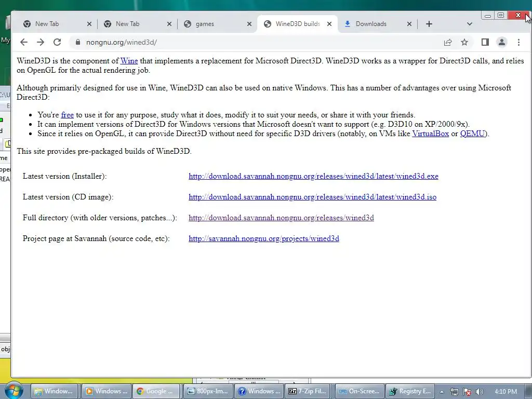Close the first New Tab tab

[89, 24]
